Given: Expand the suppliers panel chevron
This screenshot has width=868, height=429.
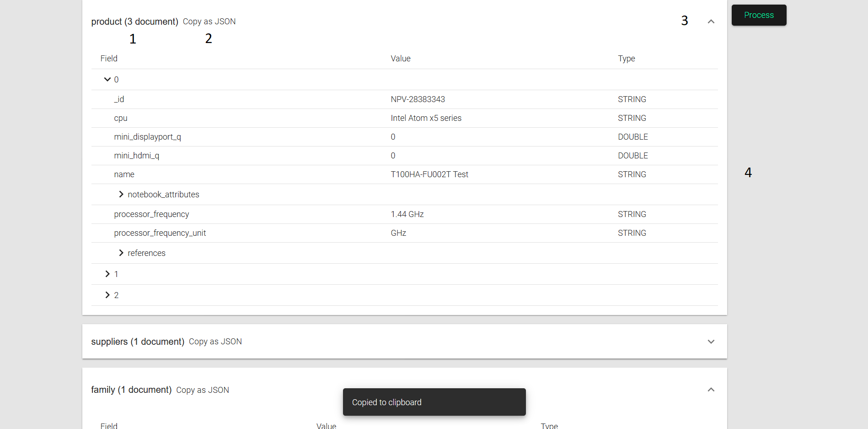Looking at the screenshot, I should [711, 342].
